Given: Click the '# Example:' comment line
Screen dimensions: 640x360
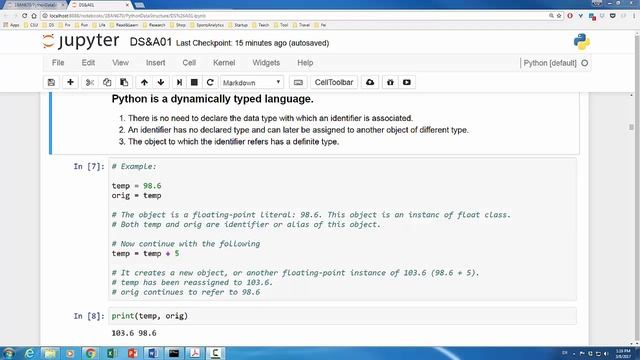Looking at the screenshot, I should [134, 167].
